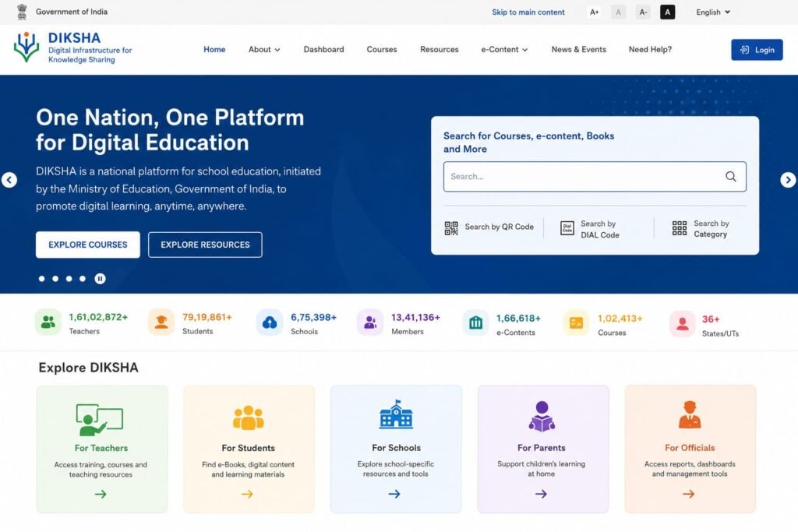Increase font size with A+
The image size is (798, 532).
coord(594,12)
